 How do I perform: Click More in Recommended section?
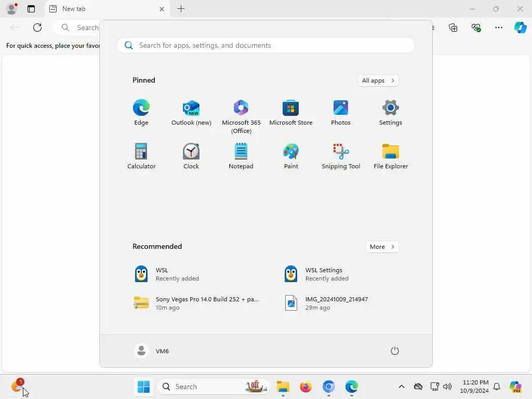coord(382,247)
